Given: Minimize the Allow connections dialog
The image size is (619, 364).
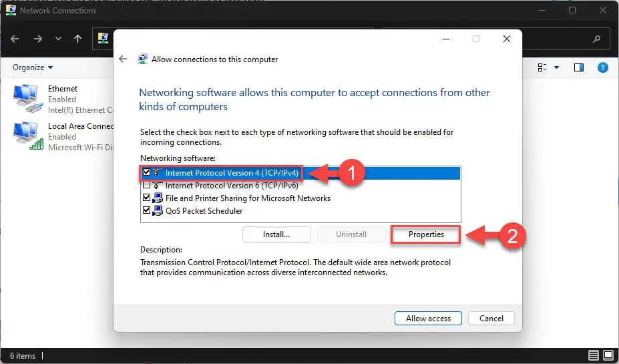Looking at the screenshot, I should pyautogui.click(x=446, y=39).
